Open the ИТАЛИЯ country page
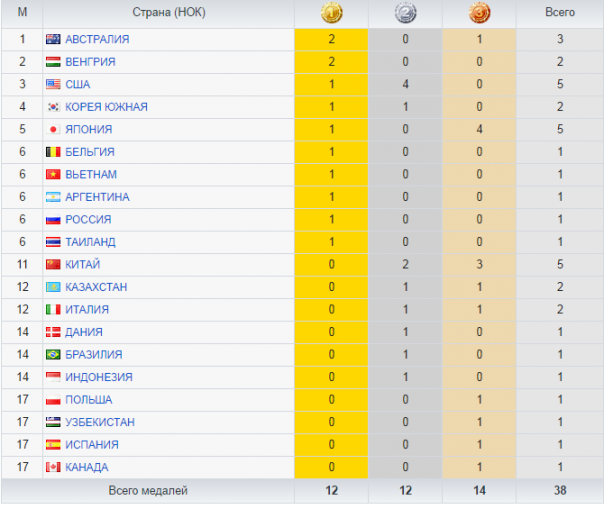The height and width of the screenshot is (509, 604). pyautogui.click(x=87, y=310)
